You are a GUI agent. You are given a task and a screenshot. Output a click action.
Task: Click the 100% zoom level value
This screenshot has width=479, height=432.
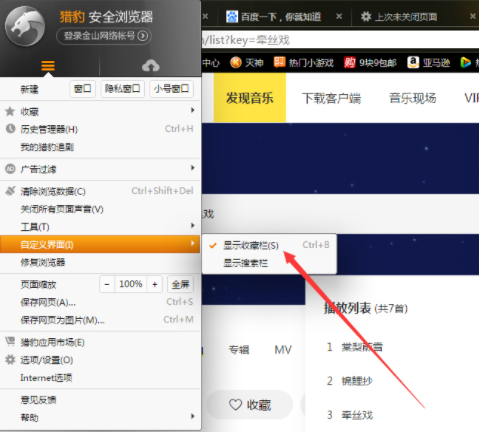[131, 284]
